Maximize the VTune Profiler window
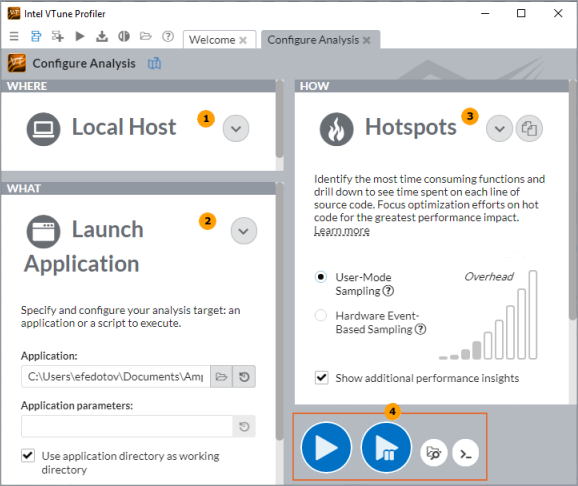Viewport: 578px width, 486px height. point(521,13)
